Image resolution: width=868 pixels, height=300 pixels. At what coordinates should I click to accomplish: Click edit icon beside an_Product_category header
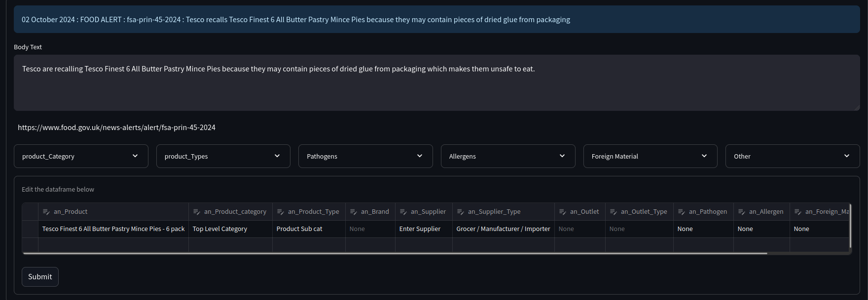(x=197, y=212)
